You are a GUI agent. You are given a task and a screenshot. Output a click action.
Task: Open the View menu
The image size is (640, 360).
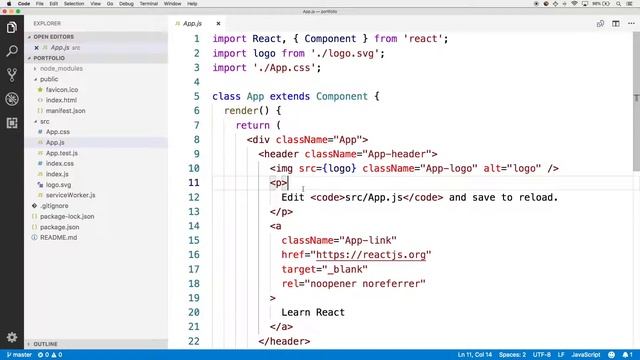(96, 4)
